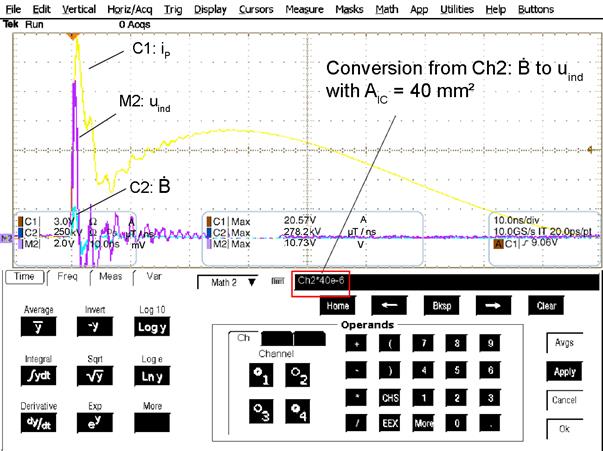Screen dimensions: 603x451
Task: Select the Invert function button
Action: coord(93,326)
